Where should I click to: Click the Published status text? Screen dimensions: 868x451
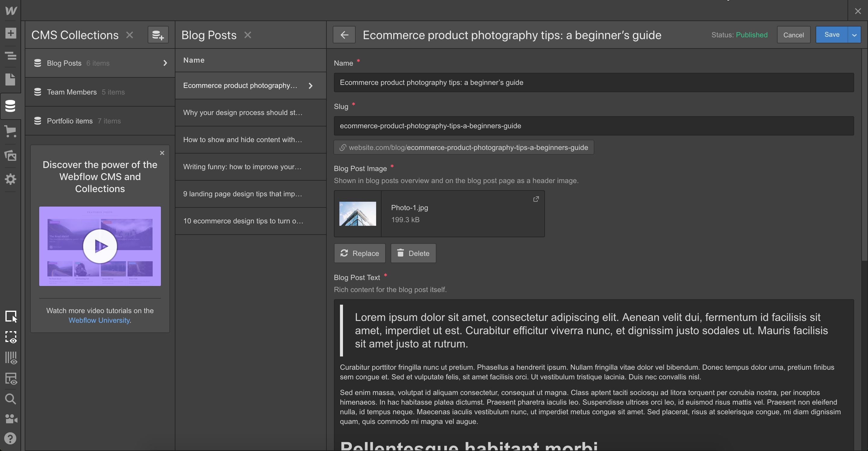751,35
